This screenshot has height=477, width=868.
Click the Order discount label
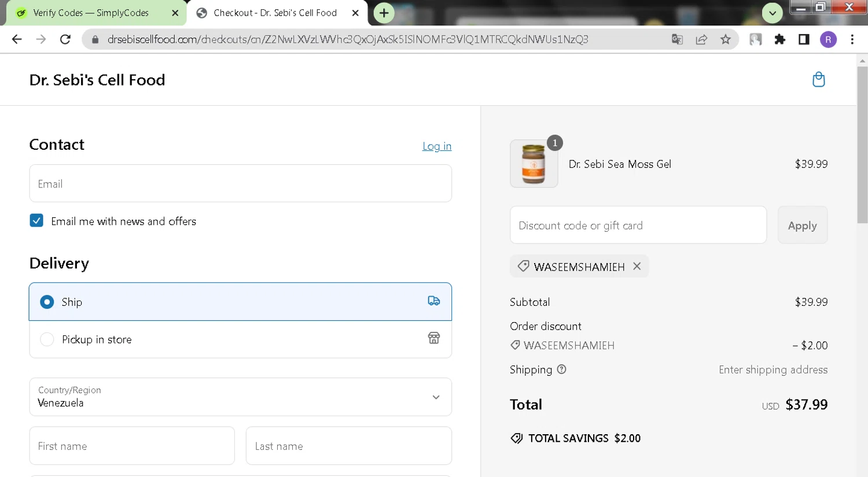[x=546, y=326]
